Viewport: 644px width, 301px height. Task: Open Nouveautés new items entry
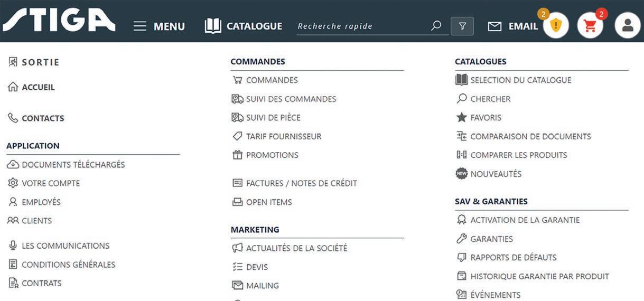click(496, 174)
